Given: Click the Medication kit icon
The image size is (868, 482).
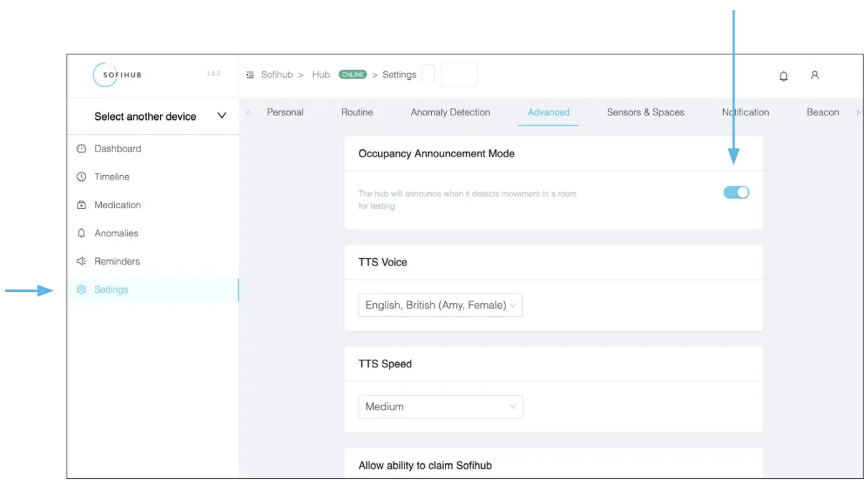Looking at the screenshot, I should (81, 205).
